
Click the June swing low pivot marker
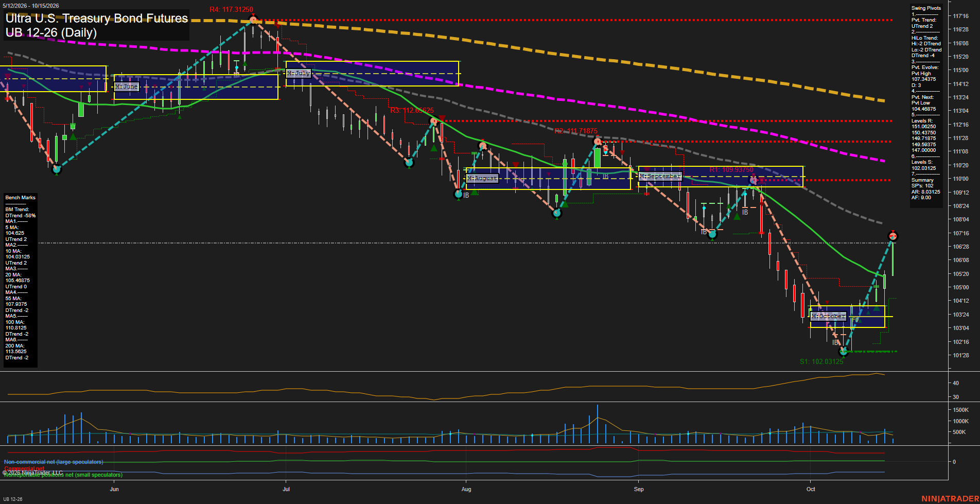[x=57, y=169]
